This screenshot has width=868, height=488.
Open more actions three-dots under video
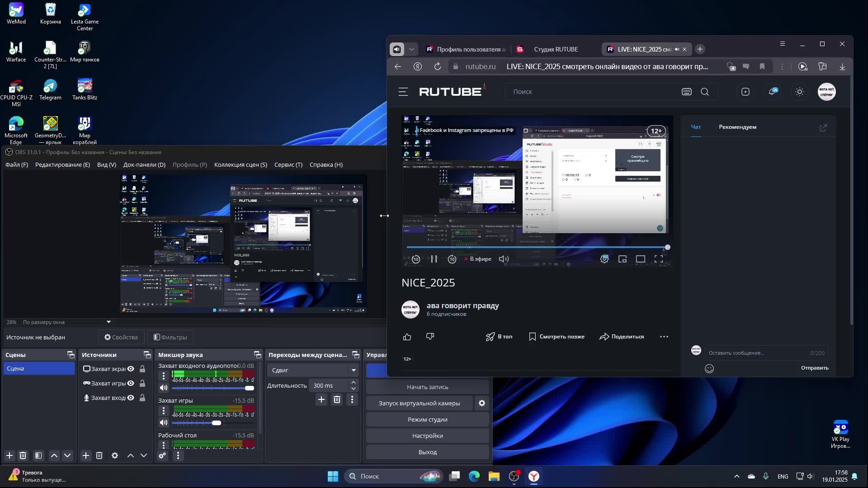coord(664,337)
